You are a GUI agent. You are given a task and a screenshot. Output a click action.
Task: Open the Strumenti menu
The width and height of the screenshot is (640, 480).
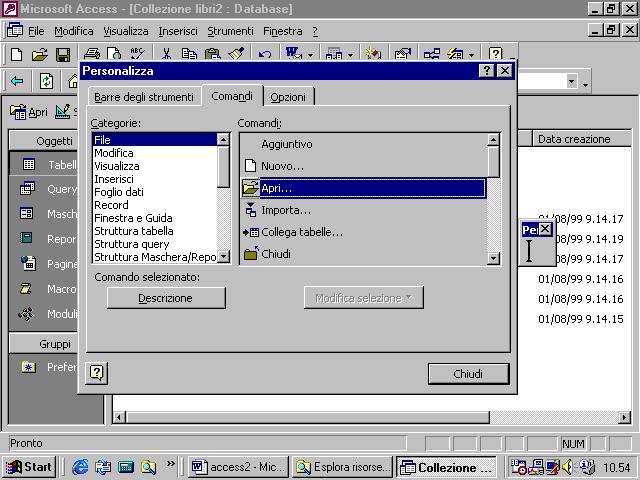230,31
